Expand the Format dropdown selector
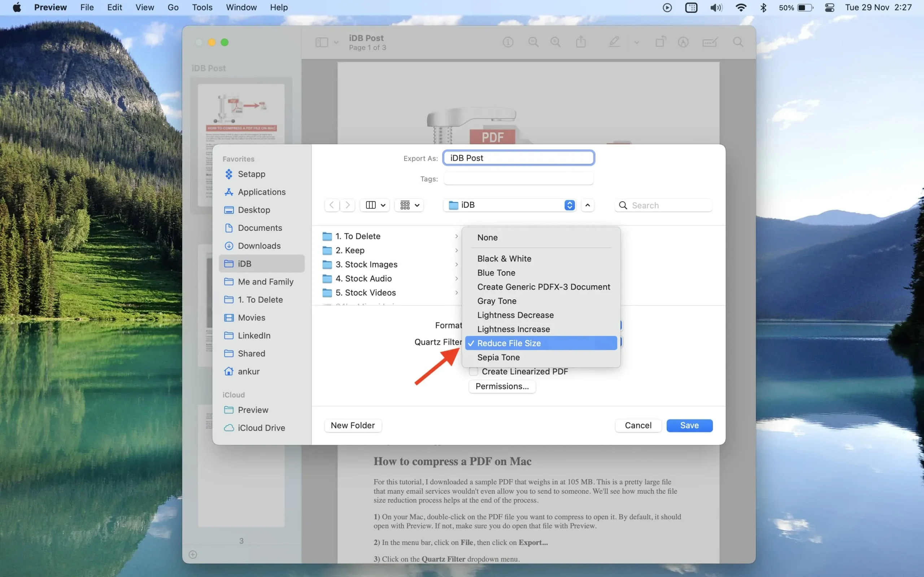 (x=617, y=325)
